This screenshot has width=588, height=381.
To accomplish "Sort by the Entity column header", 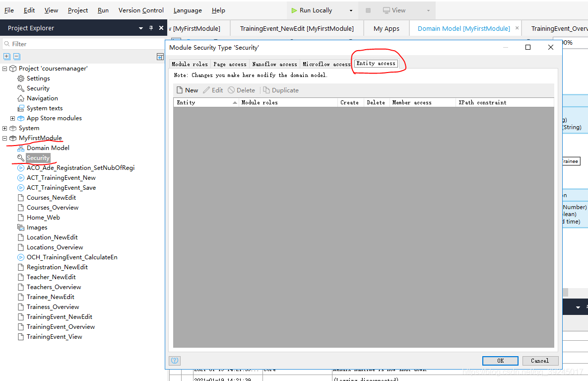I will [206, 102].
